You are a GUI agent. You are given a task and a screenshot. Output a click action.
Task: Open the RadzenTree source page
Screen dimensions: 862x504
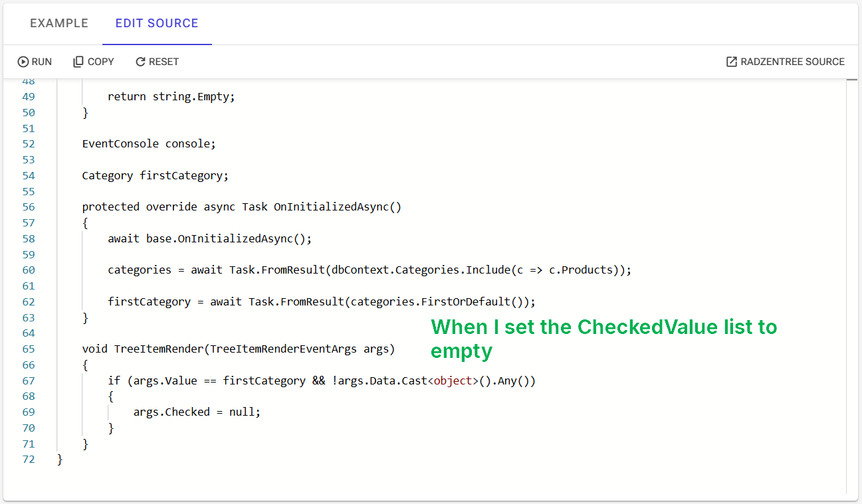(x=785, y=61)
